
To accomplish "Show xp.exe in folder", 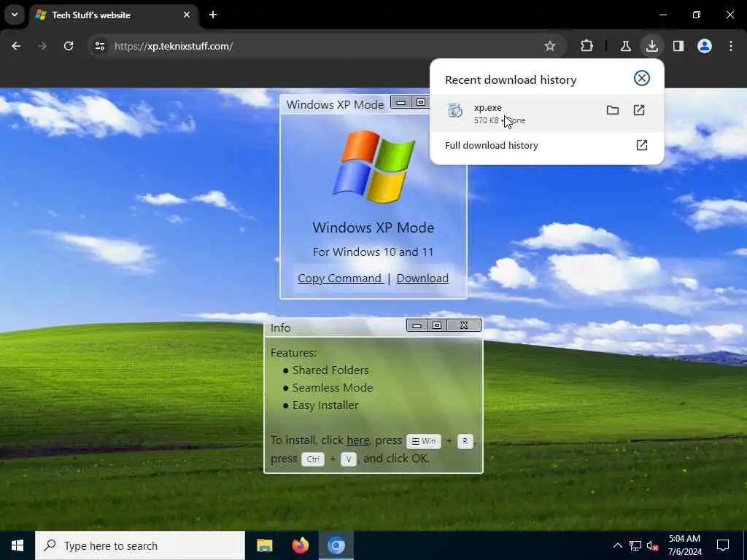I will pos(613,111).
